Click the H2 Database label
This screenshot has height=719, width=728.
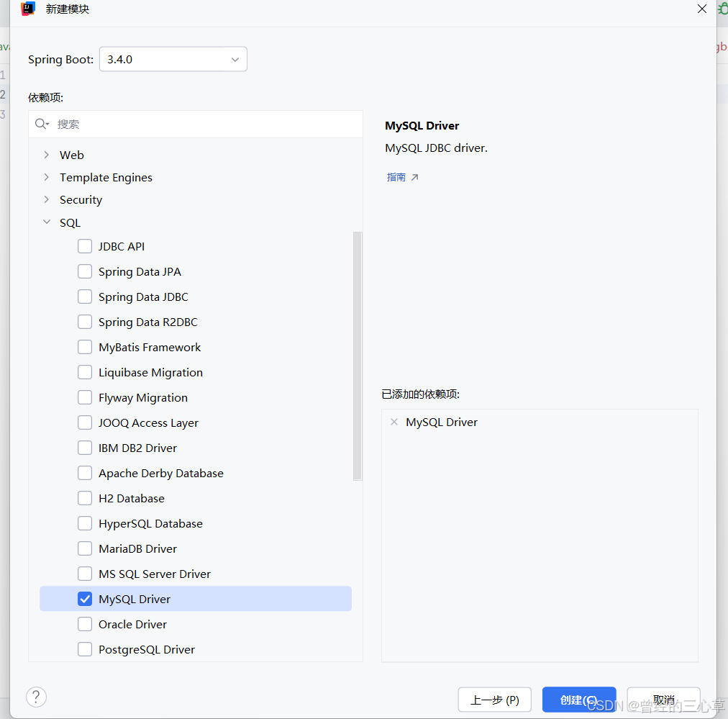[132, 498]
